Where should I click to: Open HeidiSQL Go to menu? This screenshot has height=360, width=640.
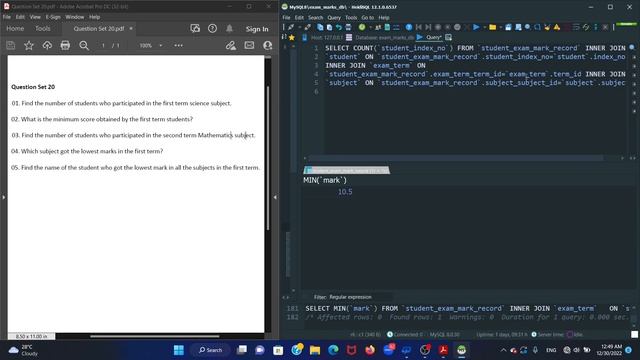367,18
